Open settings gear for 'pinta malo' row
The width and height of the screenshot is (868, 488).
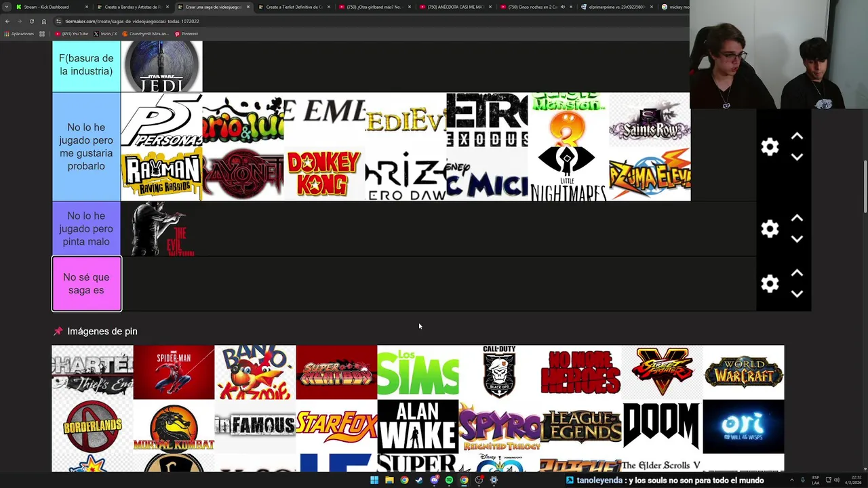tap(770, 229)
